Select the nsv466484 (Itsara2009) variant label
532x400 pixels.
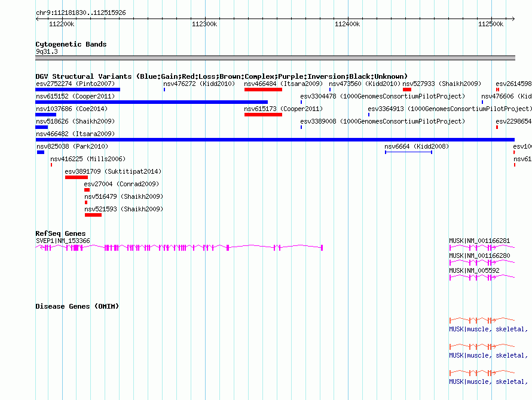[283, 84]
